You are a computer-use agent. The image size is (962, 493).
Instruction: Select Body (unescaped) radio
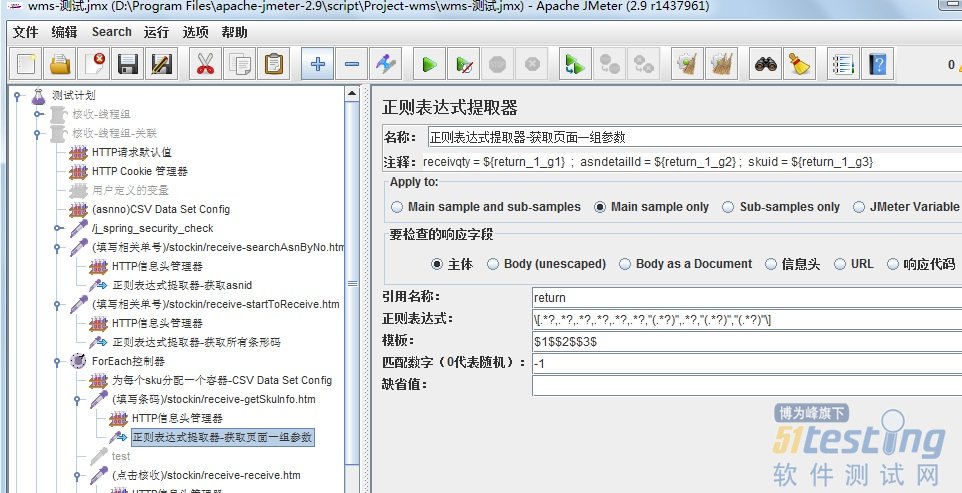click(493, 264)
